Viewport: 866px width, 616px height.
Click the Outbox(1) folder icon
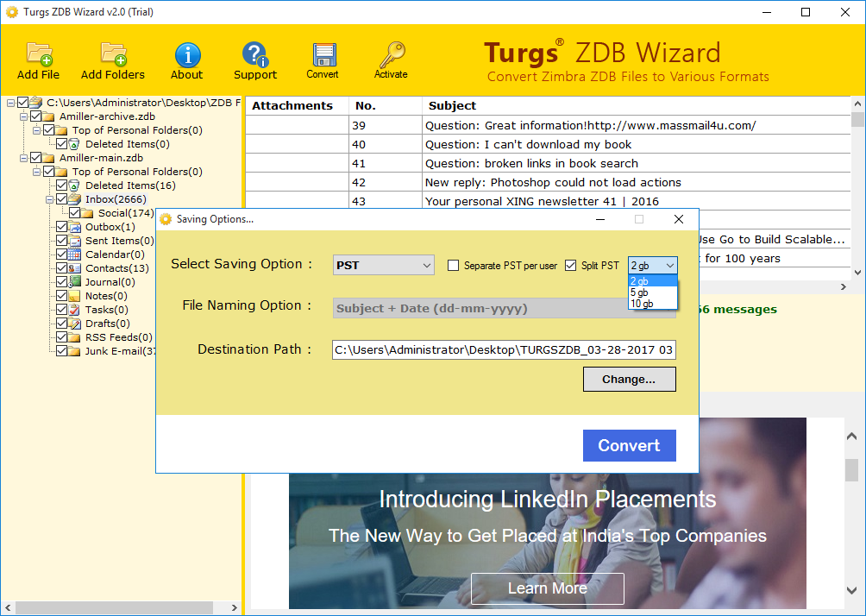[74, 227]
